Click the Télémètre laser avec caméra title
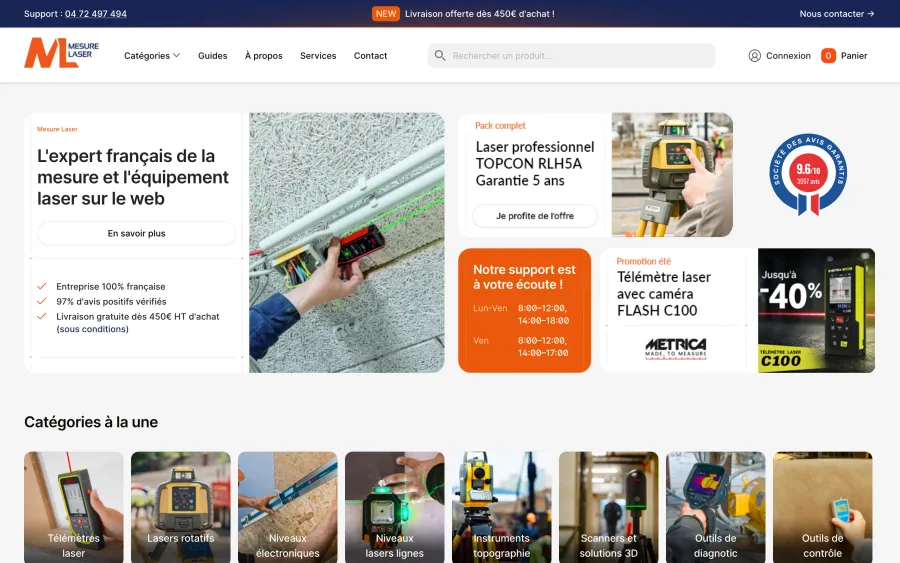 tap(664, 294)
